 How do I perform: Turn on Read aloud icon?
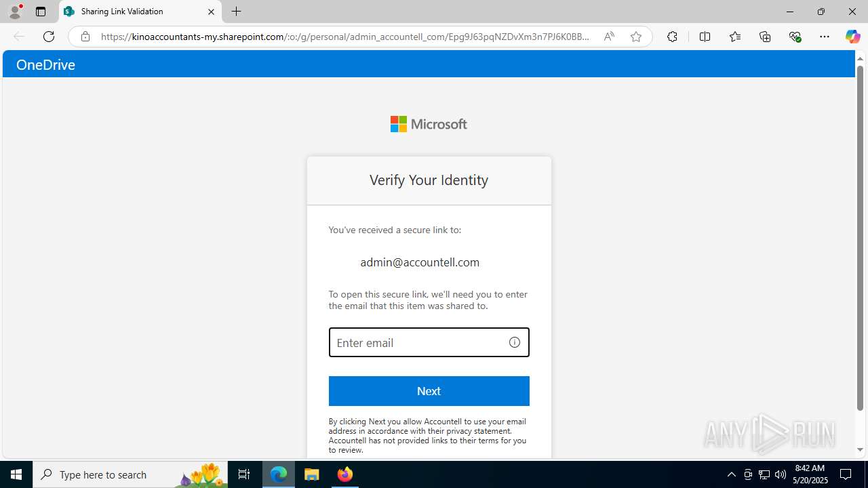[x=609, y=37]
